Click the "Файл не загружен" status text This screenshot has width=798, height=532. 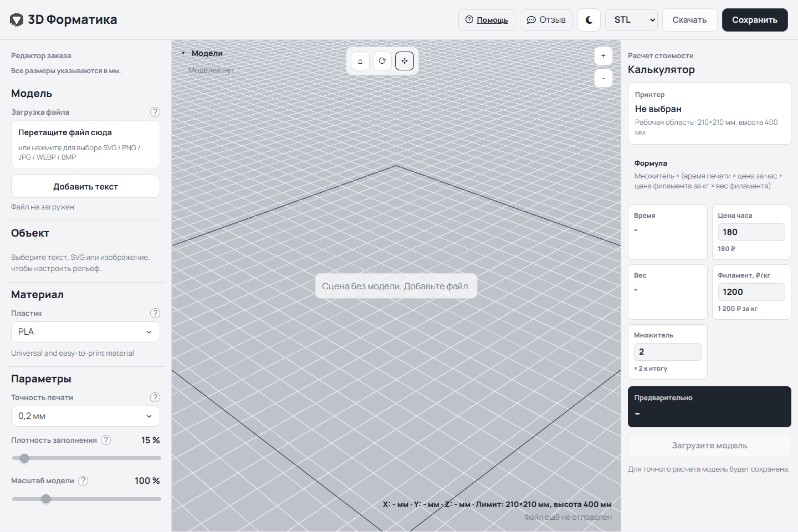(43, 207)
